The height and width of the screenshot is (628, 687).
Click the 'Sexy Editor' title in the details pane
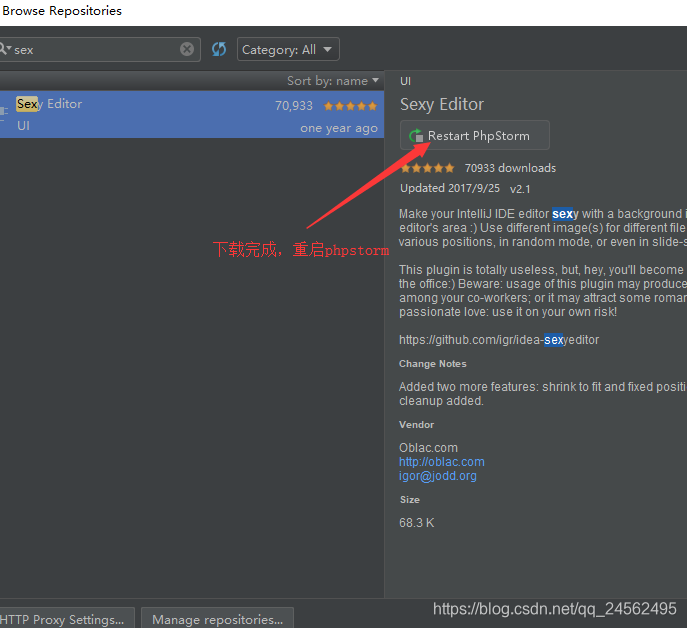[442, 105]
